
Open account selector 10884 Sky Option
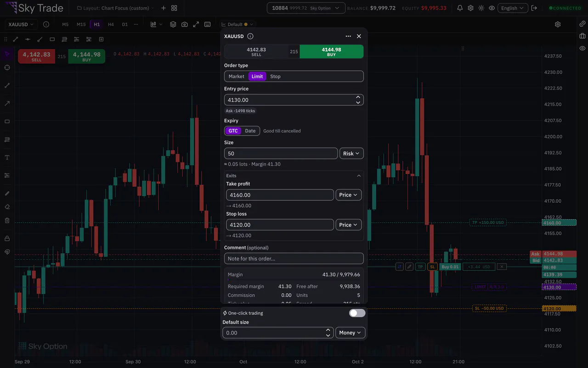coord(306,8)
